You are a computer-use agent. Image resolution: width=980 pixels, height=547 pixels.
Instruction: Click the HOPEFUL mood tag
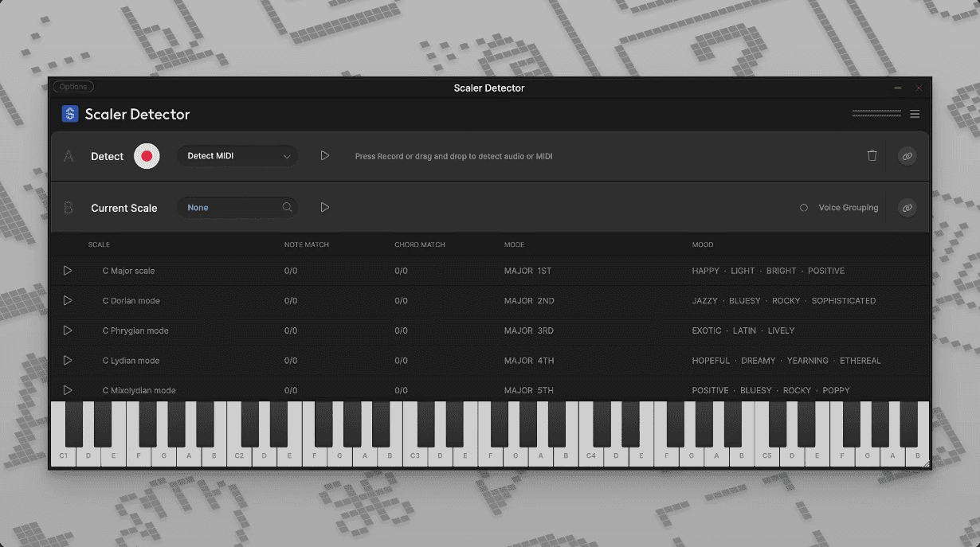tap(711, 361)
